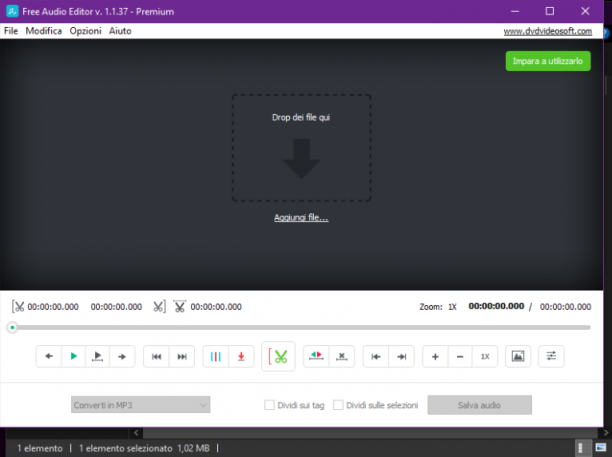Minimize the Free Audio Editor window
The width and height of the screenshot is (612, 457).
[515, 11]
